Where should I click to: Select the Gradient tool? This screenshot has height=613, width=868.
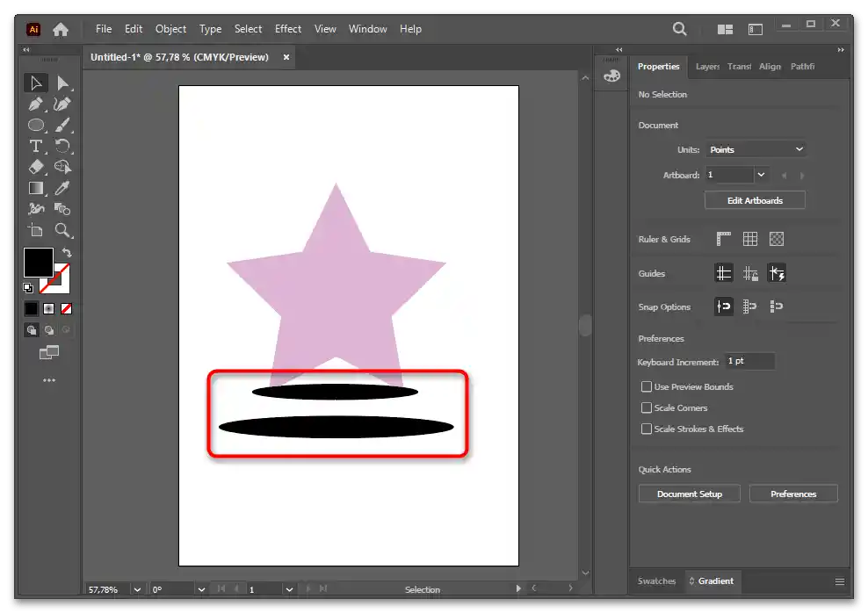click(x=36, y=188)
